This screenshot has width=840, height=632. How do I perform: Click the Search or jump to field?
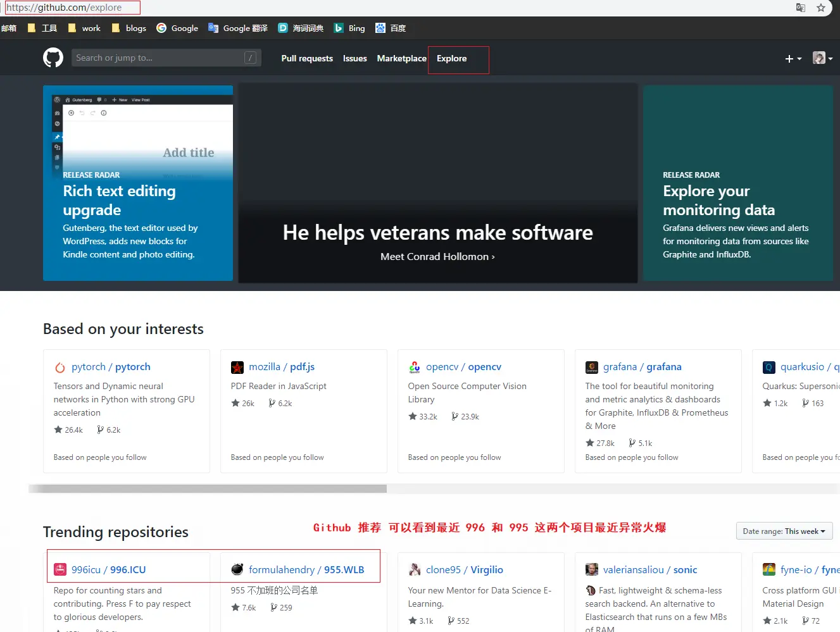pos(166,58)
